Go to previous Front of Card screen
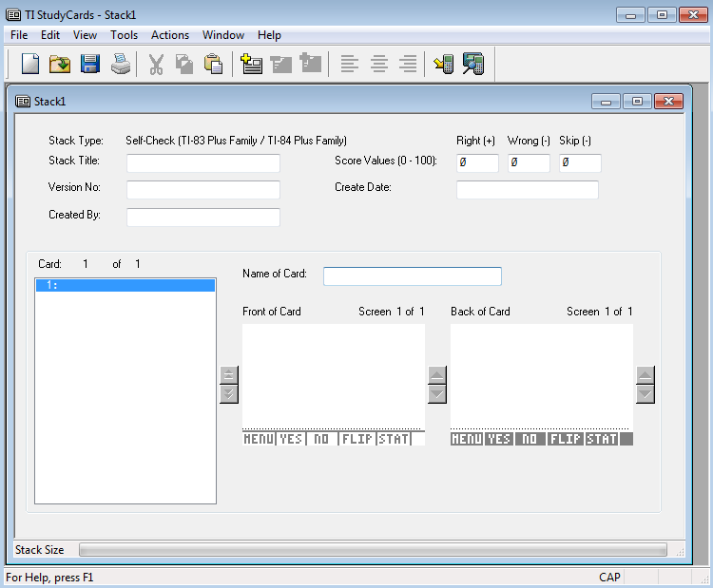 click(x=437, y=375)
